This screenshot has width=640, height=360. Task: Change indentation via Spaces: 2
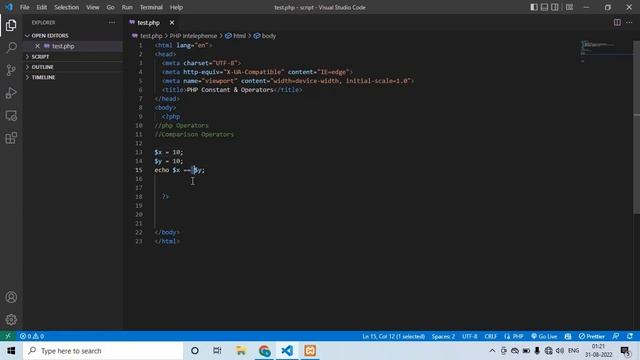443,336
